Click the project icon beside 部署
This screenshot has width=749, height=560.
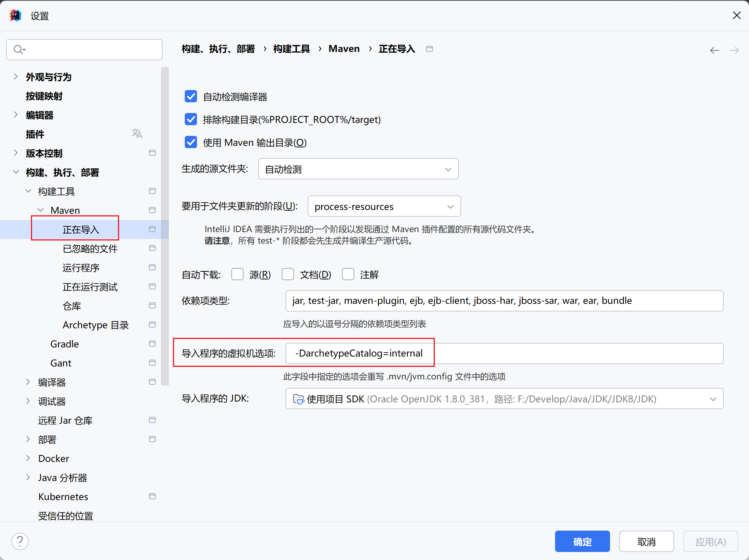pyautogui.click(x=152, y=439)
